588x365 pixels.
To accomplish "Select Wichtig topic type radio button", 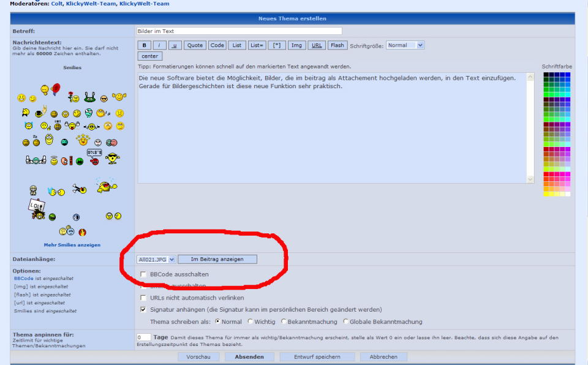I will tap(251, 322).
